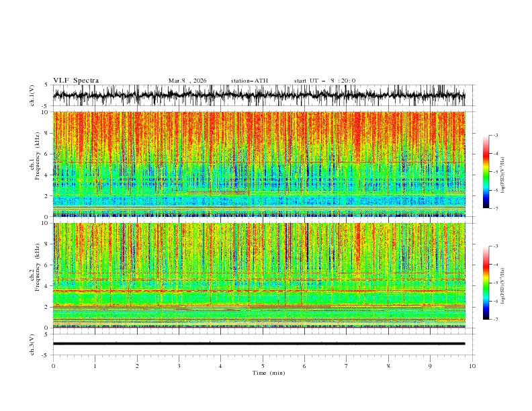The image size is (532, 411).
Task: Click the ch.3 flat waveform trace
Action: 259,344
